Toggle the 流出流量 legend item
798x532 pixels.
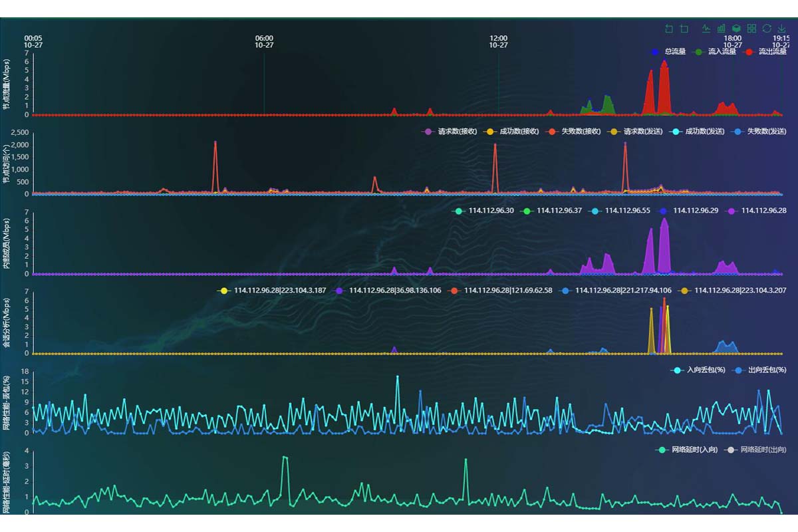tap(765, 51)
